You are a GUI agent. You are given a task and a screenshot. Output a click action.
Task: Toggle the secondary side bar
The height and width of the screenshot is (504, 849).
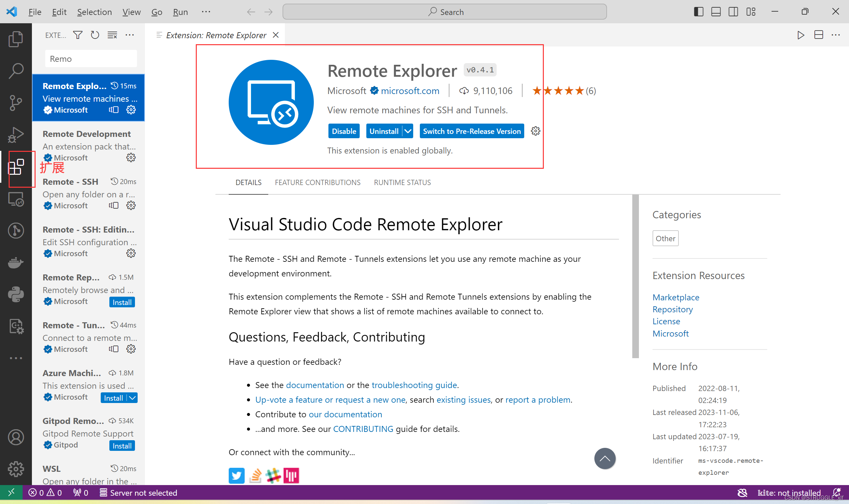(733, 12)
